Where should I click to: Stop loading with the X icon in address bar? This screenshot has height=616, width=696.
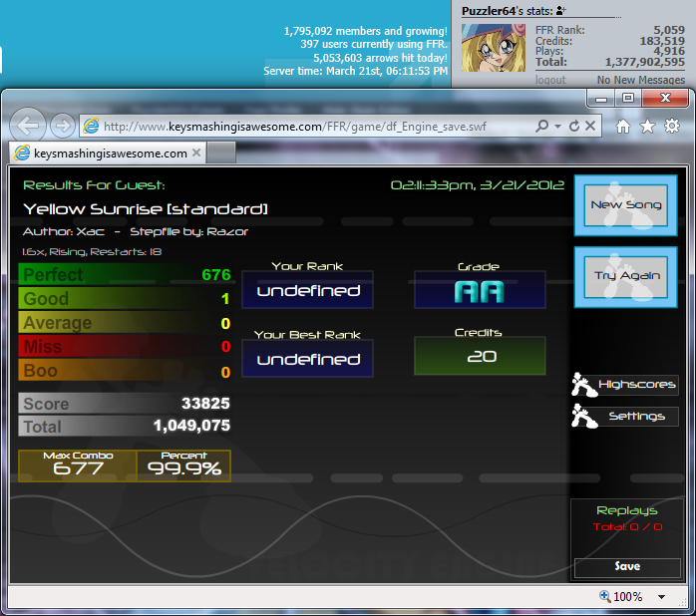click(589, 127)
